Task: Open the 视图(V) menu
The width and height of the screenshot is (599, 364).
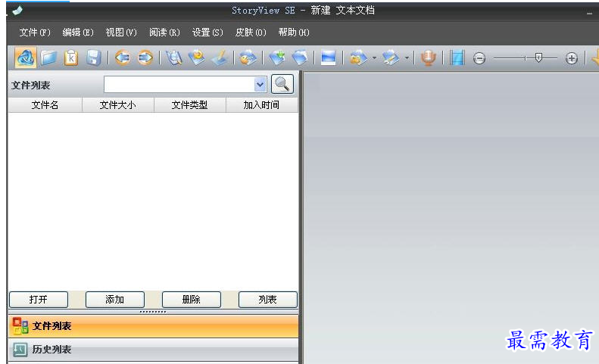Action: point(121,33)
